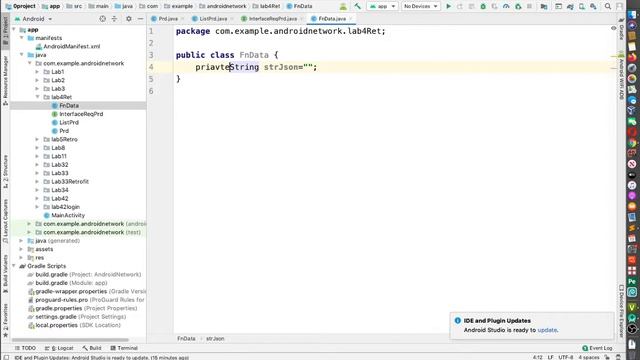
Task: Click the update link in the notification
Action: click(547, 330)
